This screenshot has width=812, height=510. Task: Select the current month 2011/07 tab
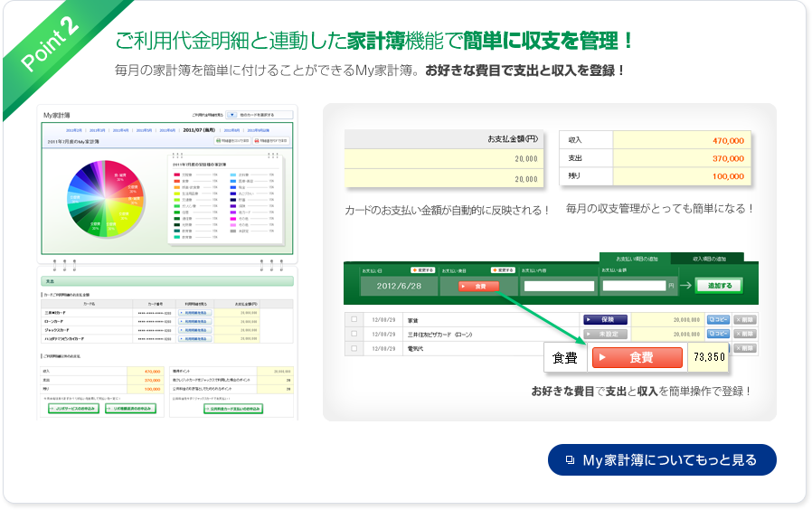tap(199, 130)
